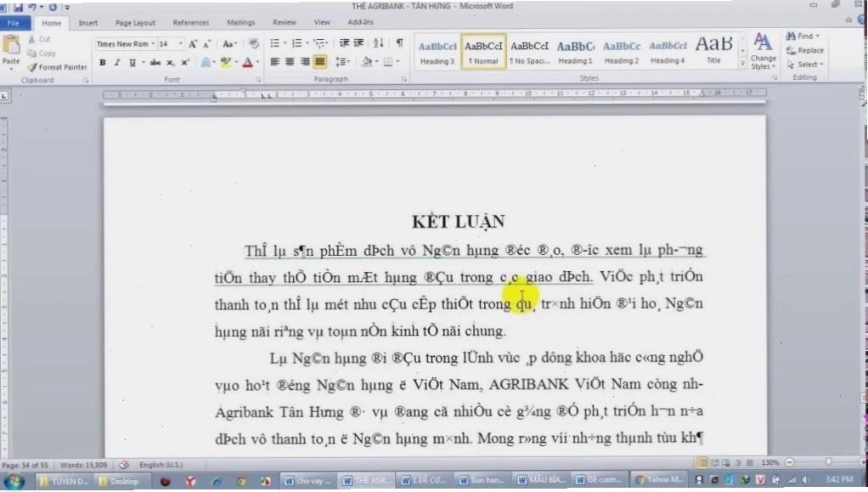Image resolution: width=868 pixels, height=492 pixels.
Task: Click the Sort icon
Action: tap(379, 43)
